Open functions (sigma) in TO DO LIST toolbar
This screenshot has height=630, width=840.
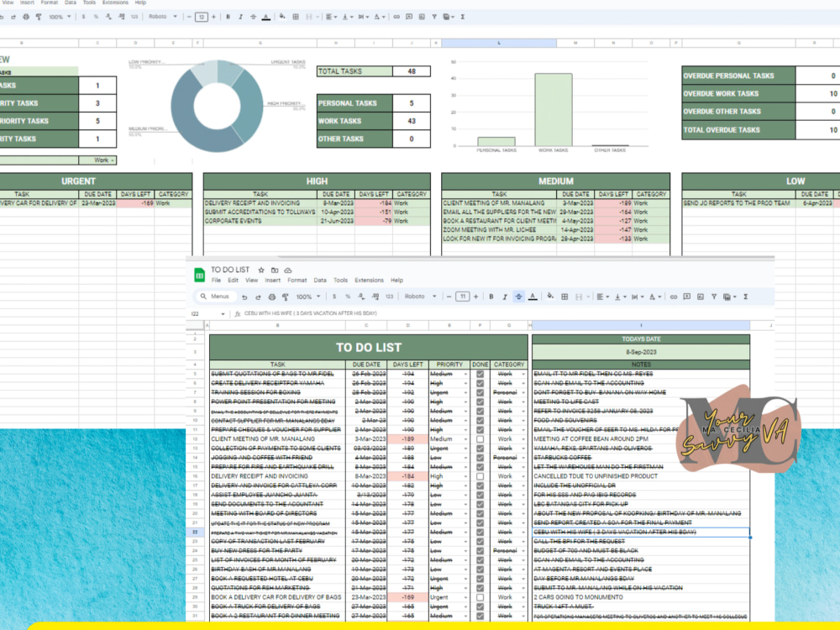click(745, 297)
